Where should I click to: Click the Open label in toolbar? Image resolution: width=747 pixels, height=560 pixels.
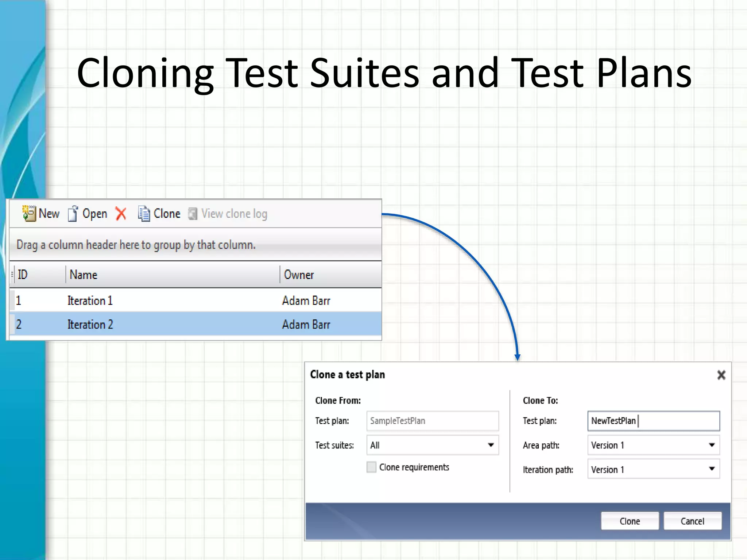tap(95, 214)
